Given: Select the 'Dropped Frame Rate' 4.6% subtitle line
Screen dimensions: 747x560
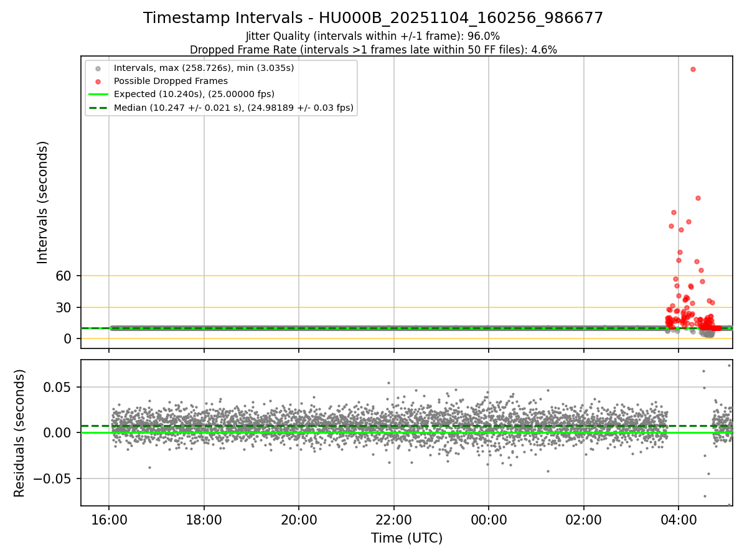Looking at the screenshot, I should [x=373, y=50].
